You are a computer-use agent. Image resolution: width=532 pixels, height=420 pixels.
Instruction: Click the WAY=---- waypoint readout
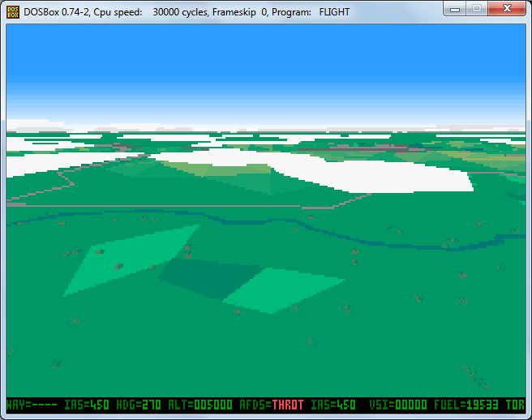coord(32,405)
